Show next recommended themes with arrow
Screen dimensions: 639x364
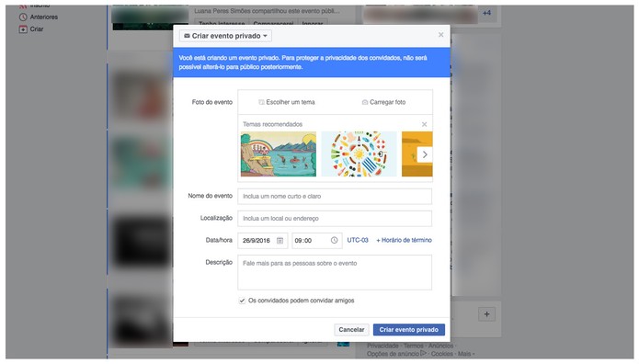tap(425, 154)
